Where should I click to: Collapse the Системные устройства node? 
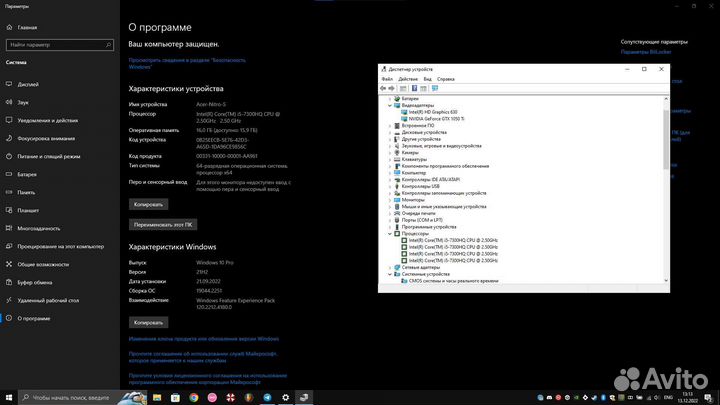[x=390, y=274]
